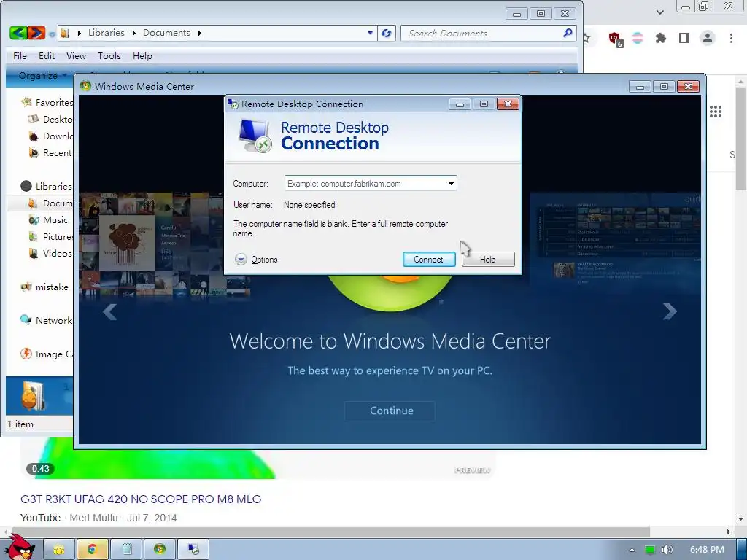
Task: Expand Options in Remote Desktop Connection
Action: click(x=256, y=260)
